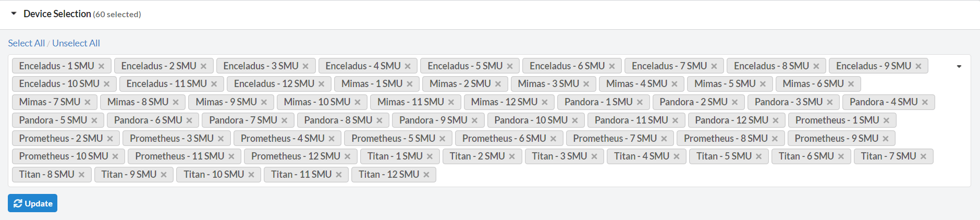Remove the Prometheus - 1 SMU tag

[887, 120]
